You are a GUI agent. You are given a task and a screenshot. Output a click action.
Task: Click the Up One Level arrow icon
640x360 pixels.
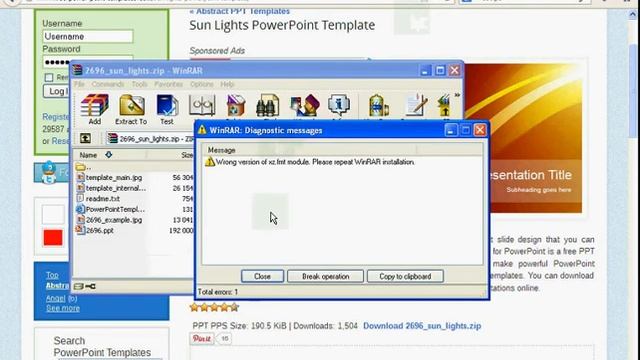click(85, 138)
